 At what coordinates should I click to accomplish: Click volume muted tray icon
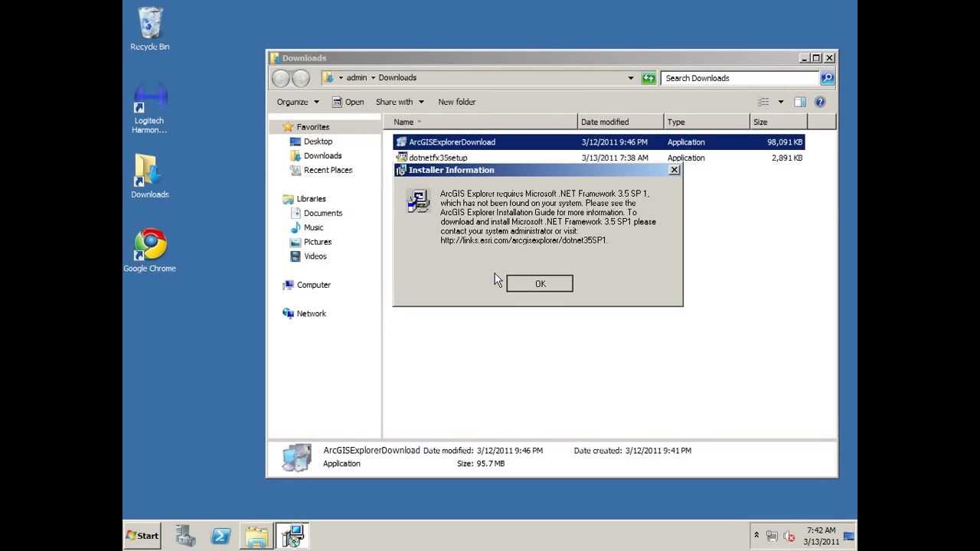point(789,536)
